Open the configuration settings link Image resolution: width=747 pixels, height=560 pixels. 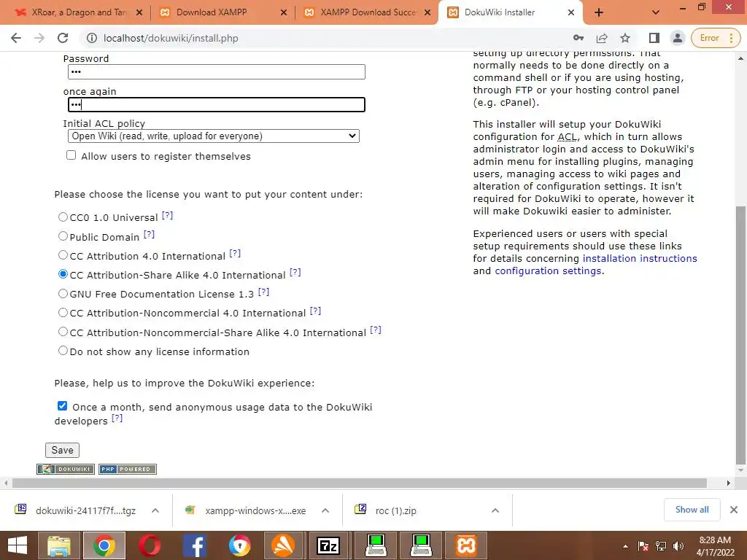pos(548,271)
